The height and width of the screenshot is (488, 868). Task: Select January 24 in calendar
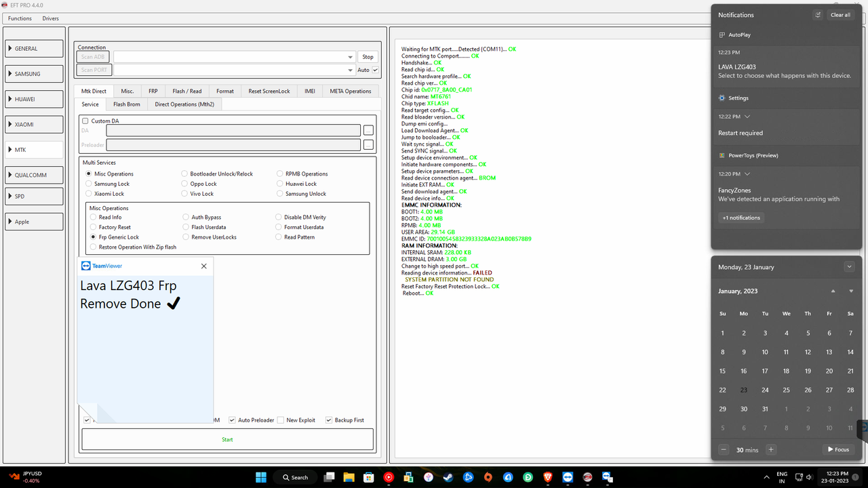(x=765, y=390)
